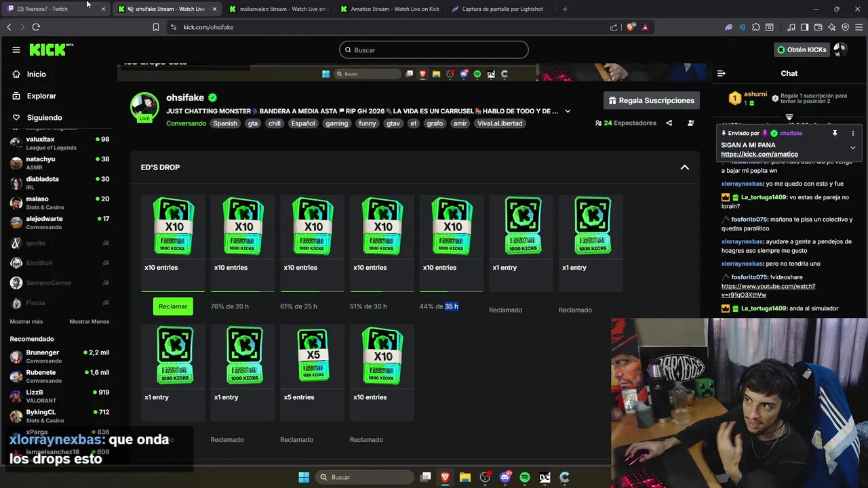This screenshot has height=488, width=868.
Task: Open the YouTube link in chat
Action: (768, 291)
